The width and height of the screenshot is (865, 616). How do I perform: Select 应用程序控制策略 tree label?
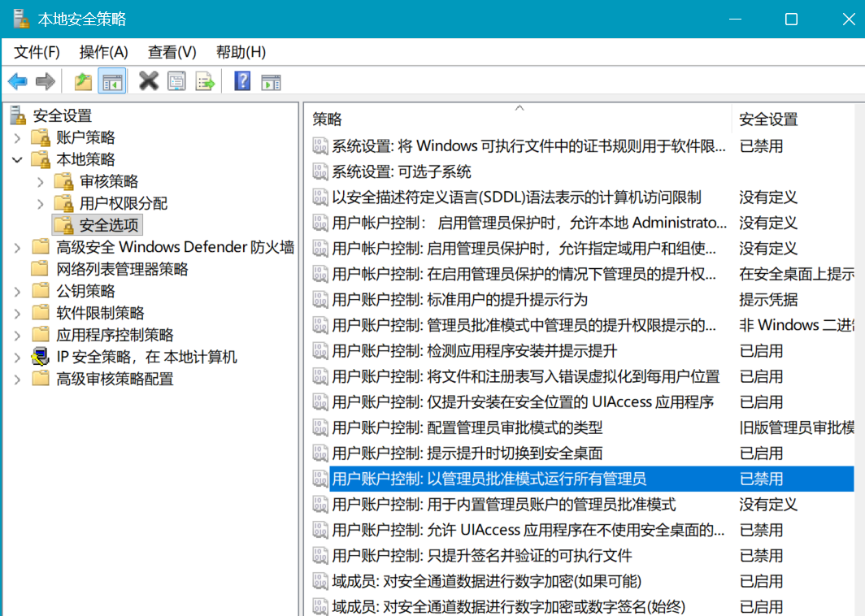(115, 335)
